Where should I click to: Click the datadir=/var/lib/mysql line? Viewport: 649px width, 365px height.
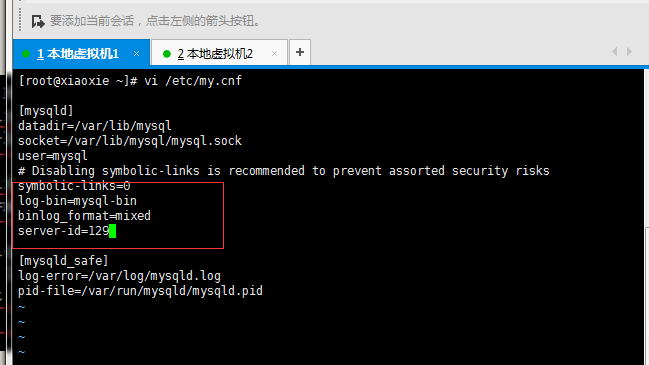[95, 126]
